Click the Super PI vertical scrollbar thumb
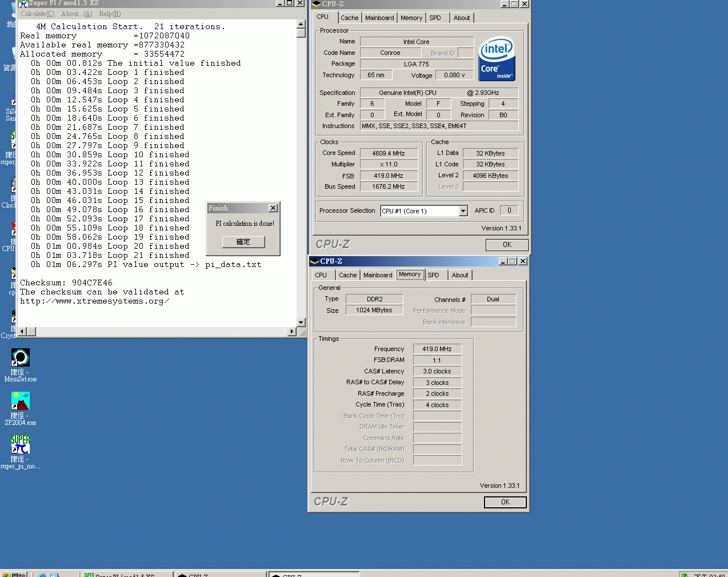728x577 pixels. [x=301, y=33]
